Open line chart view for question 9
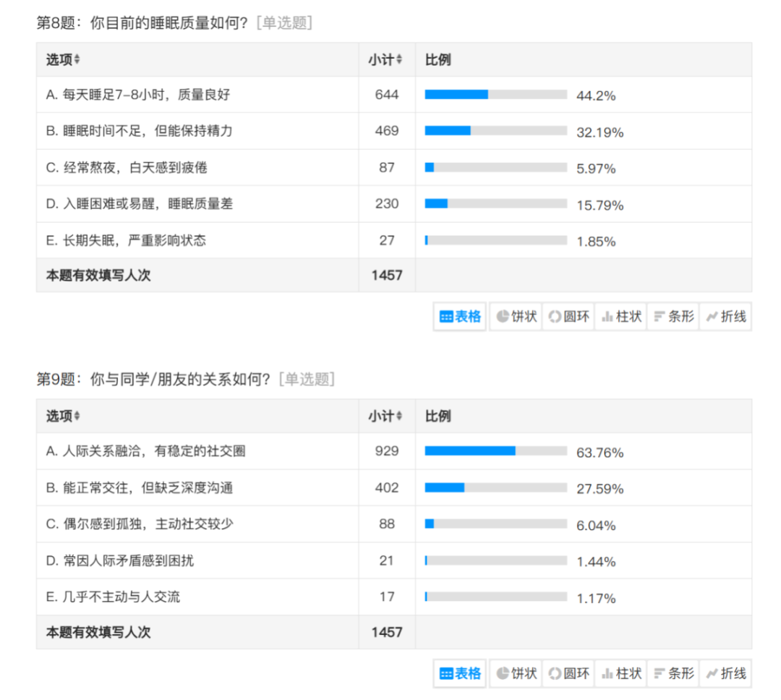This screenshot has width=781, height=700. click(x=725, y=673)
